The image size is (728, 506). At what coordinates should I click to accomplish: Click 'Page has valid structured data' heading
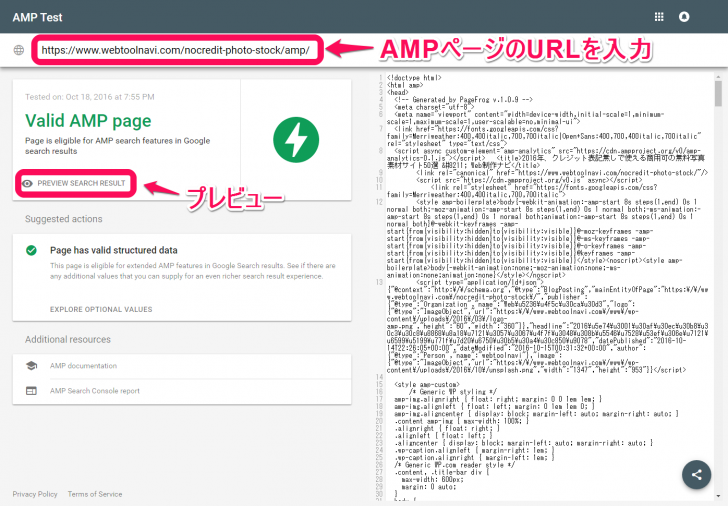[x=114, y=250]
